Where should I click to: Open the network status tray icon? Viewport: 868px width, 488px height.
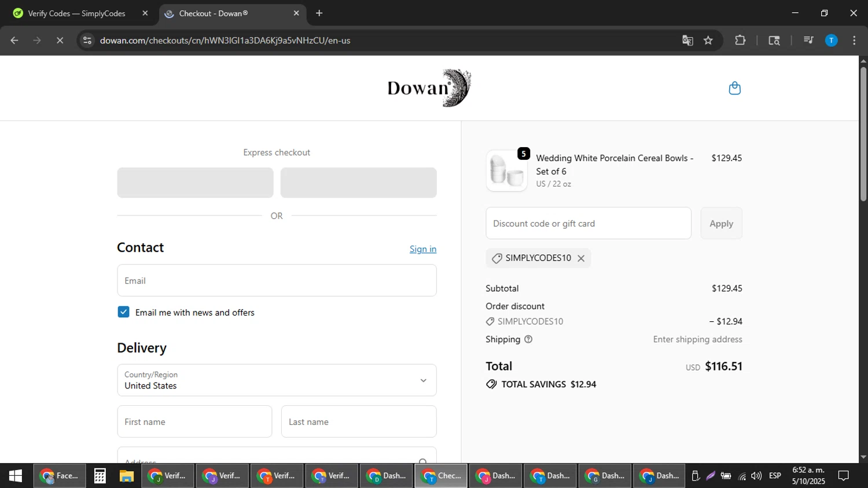coord(742,476)
